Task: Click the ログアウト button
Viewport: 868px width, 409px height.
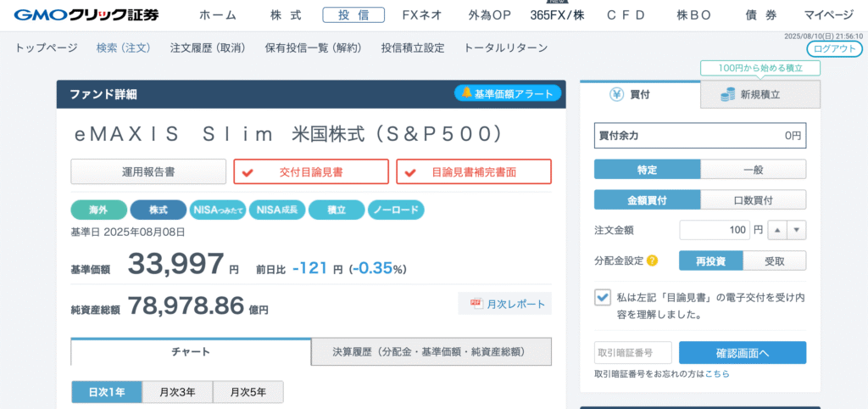Action: coord(834,48)
